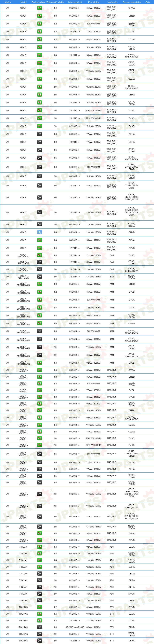Click petrol icon in Tiguan CZPA row
Screen dimensions: 154x644
click(39, 567)
